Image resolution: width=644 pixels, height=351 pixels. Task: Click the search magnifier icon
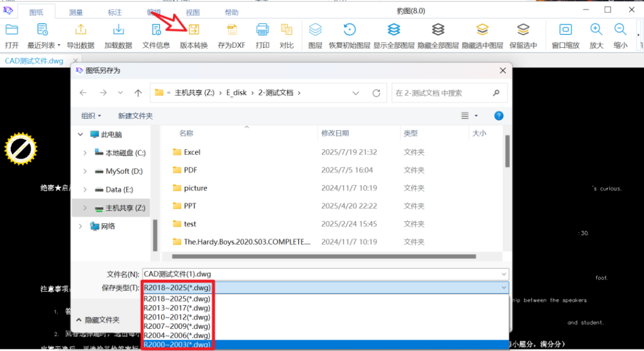pos(496,93)
